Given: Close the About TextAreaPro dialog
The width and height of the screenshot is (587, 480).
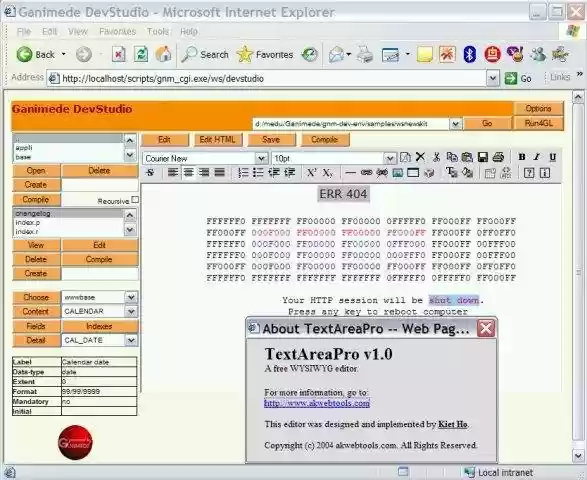Looking at the screenshot, I should click(x=486, y=328).
